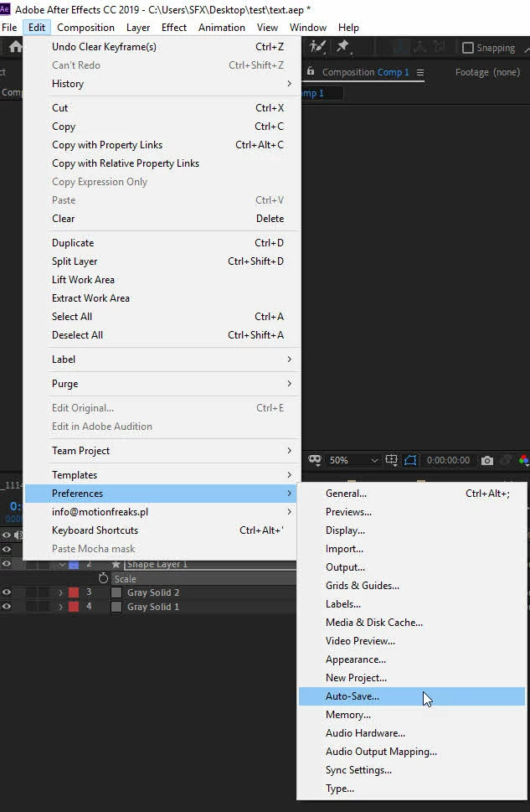This screenshot has height=812, width=530.
Task: Choose Memory preferences
Action: pos(412,715)
